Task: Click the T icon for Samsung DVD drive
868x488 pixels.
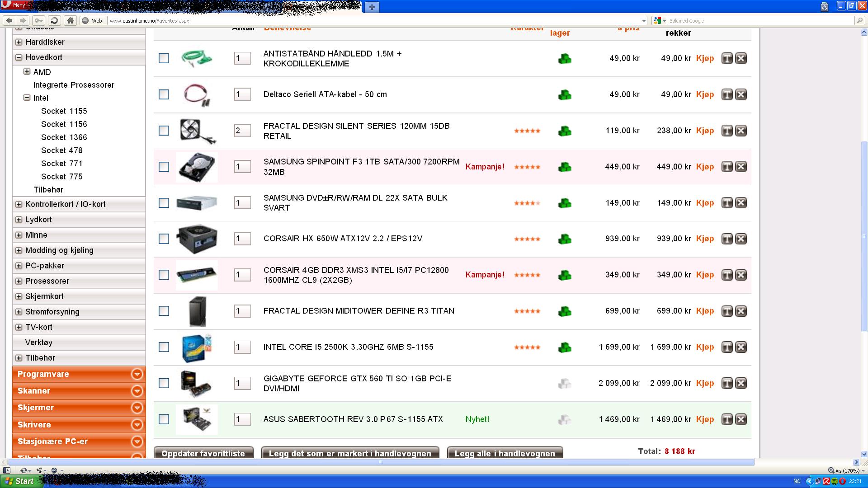Action: 727,203
